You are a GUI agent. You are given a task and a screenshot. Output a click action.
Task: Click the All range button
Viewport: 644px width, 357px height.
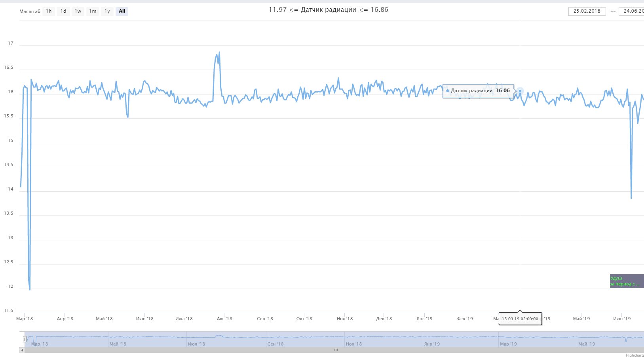click(x=122, y=11)
